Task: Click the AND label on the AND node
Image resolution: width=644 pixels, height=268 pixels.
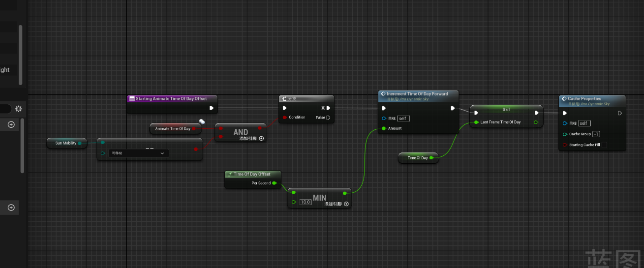Action: tap(241, 132)
